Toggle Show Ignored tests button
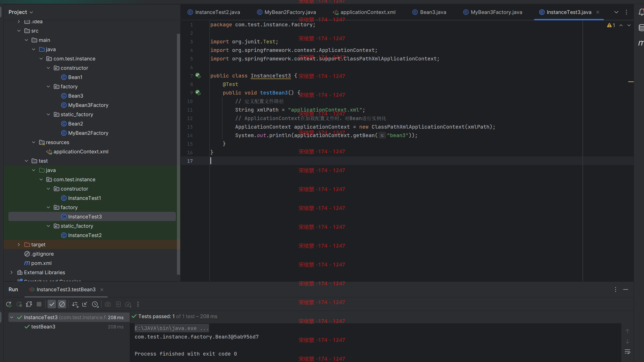The height and width of the screenshot is (362, 644). pyautogui.click(x=62, y=304)
